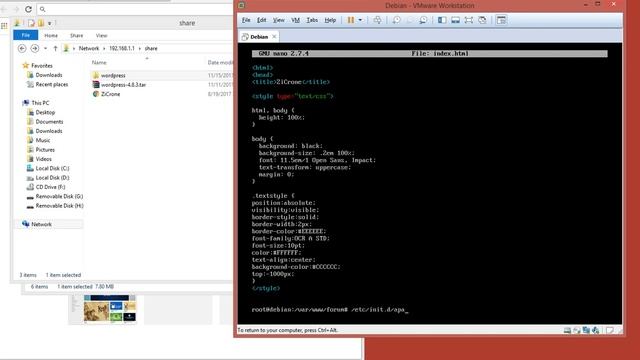
Task: Open CD Drive (F:)
Action: [50, 187]
